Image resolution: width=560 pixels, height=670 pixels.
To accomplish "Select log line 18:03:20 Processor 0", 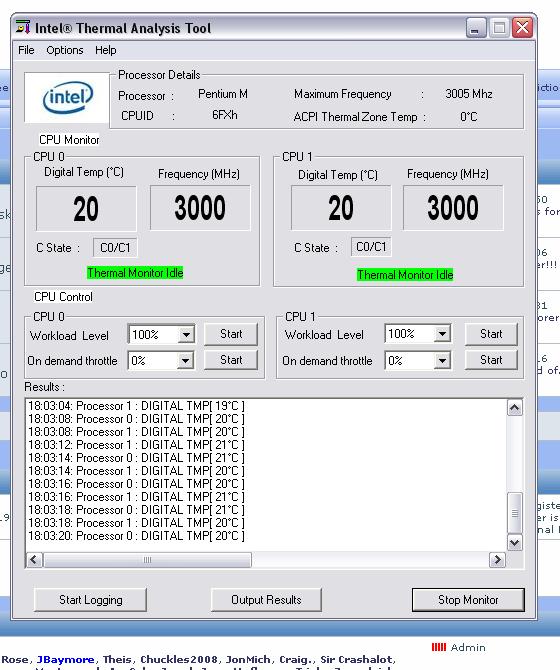I will coord(136,536).
